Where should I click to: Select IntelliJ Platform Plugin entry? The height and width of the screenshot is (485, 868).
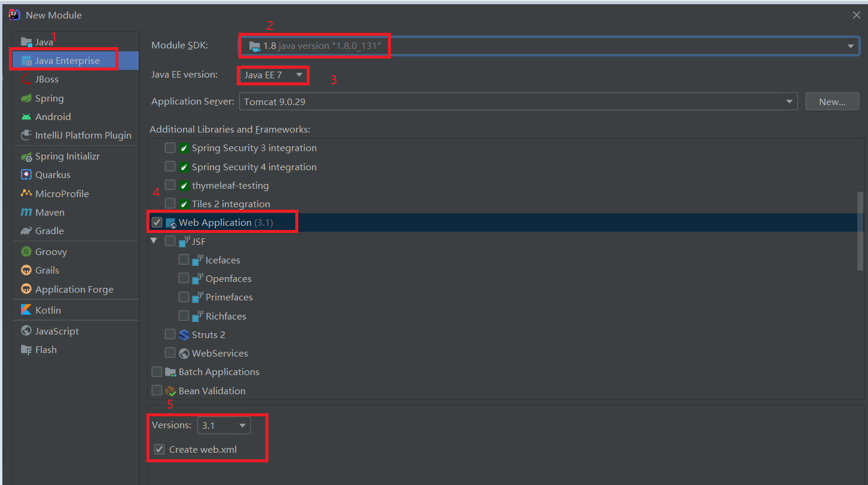pos(75,135)
